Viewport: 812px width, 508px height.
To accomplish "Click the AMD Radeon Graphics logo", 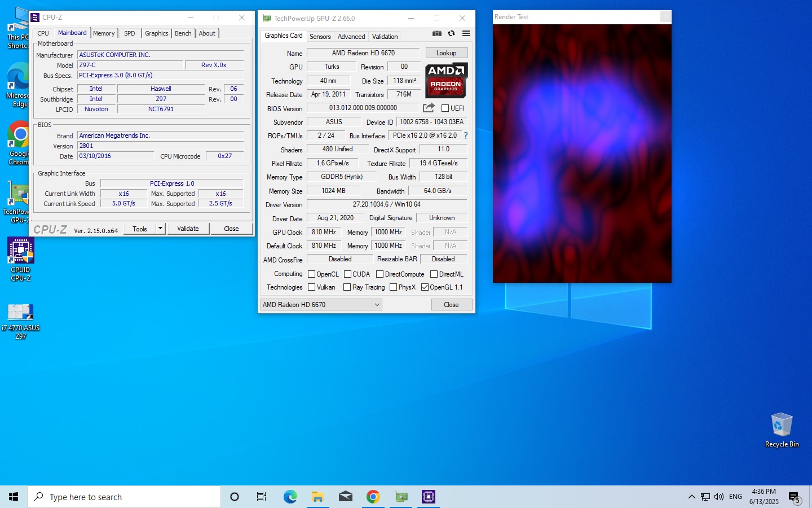I will [x=446, y=81].
